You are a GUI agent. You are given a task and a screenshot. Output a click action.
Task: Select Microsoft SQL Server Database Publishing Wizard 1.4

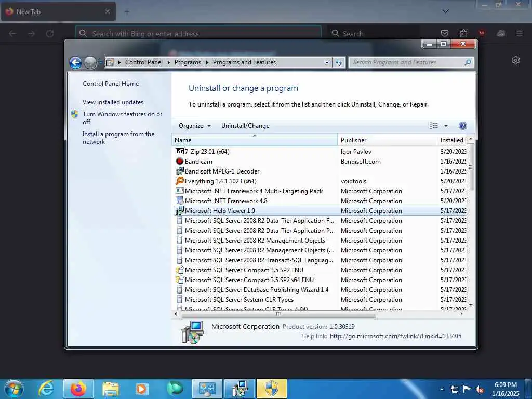(x=320, y=290)
